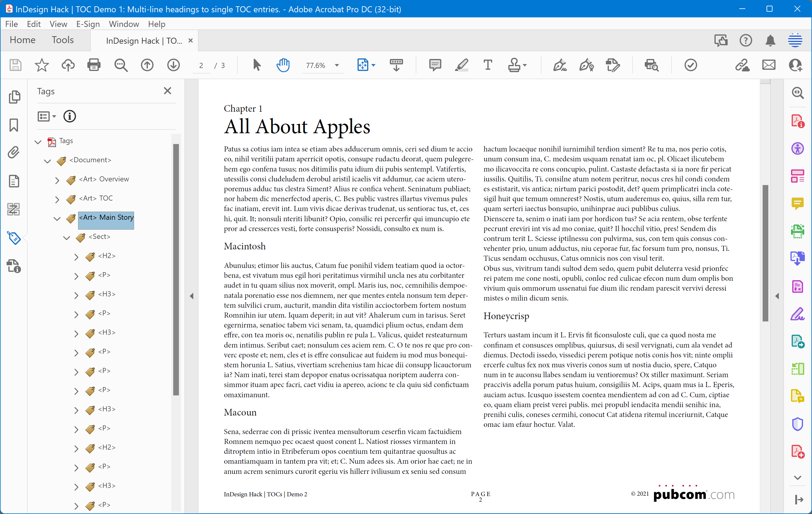Open Tags panel options dropdown
Viewport: 812px width, 514px height.
coord(47,116)
